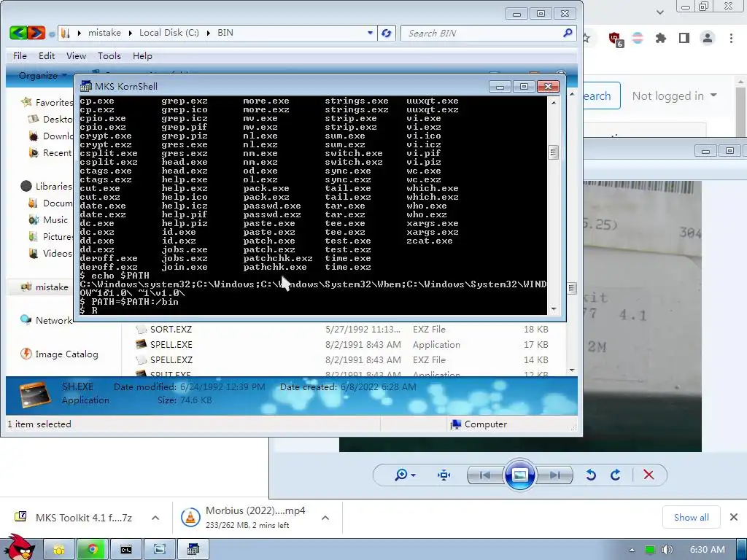This screenshot has height=560, width=747.
Task: Click the 6:30 AM taskbar clock
Action: [x=708, y=550]
